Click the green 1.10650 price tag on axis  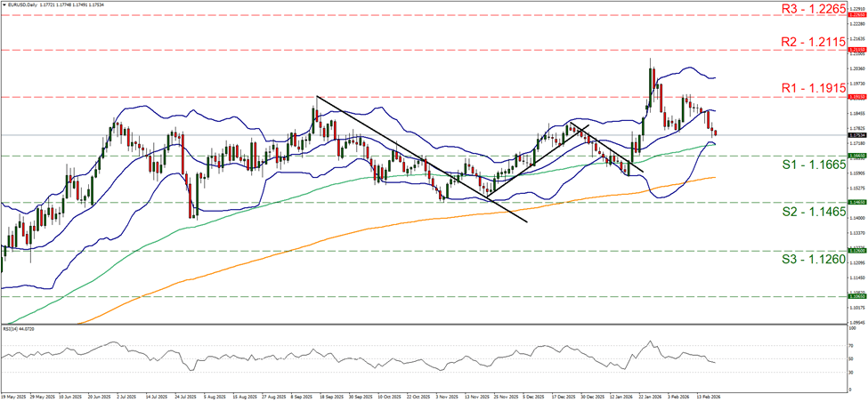pyautogui.click(x=857, y=296)
